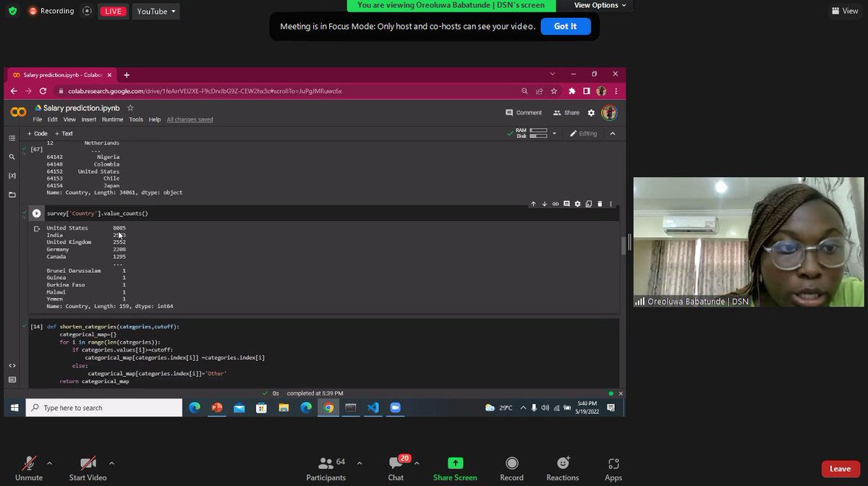Viewport: 868px width, 486px height.
Task: Unmute the Zoom microphone
Action: (x=29, y=468)
